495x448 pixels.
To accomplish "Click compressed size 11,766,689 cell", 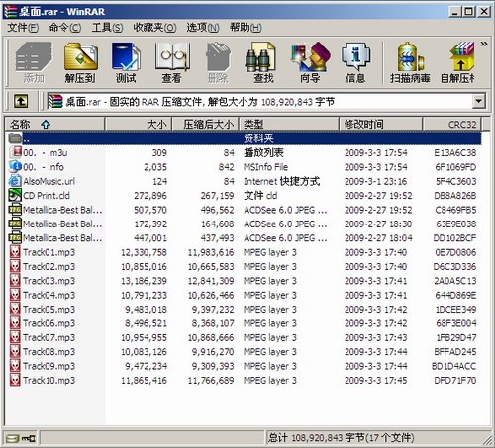I will pos(211,381).
